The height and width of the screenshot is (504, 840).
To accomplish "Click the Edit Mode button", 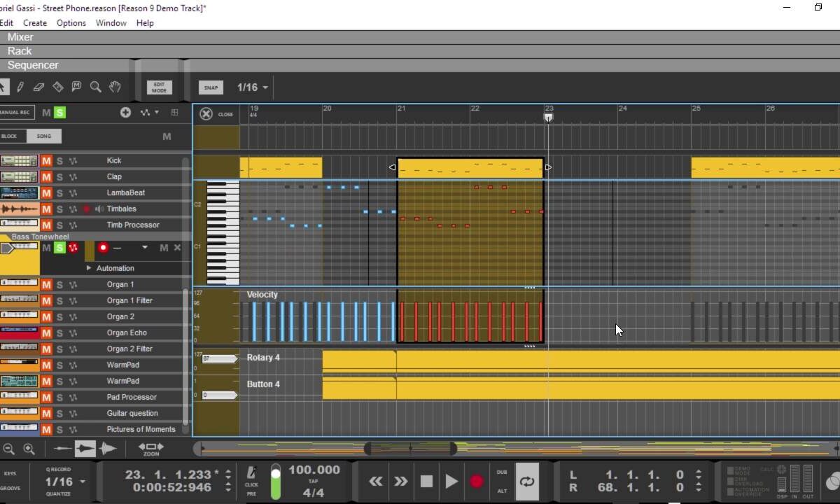I will click(x=159, y=87).
